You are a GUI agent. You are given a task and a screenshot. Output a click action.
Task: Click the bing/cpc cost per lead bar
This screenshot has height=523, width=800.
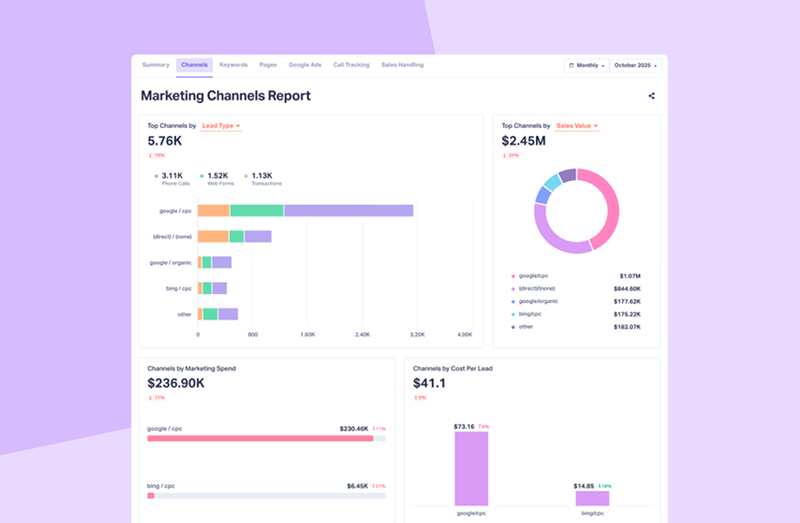[x=592, y=499]
